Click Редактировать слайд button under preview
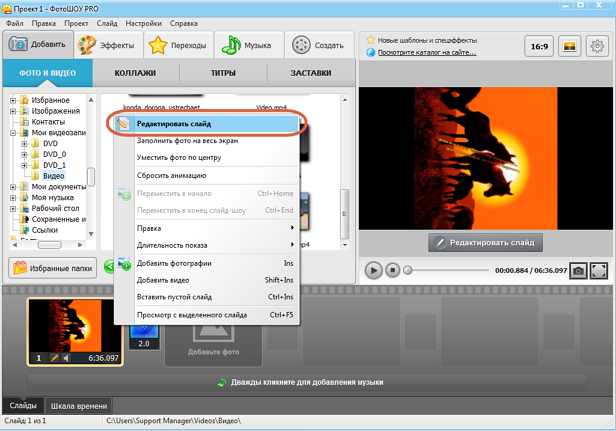 click(x=486, y=242)
